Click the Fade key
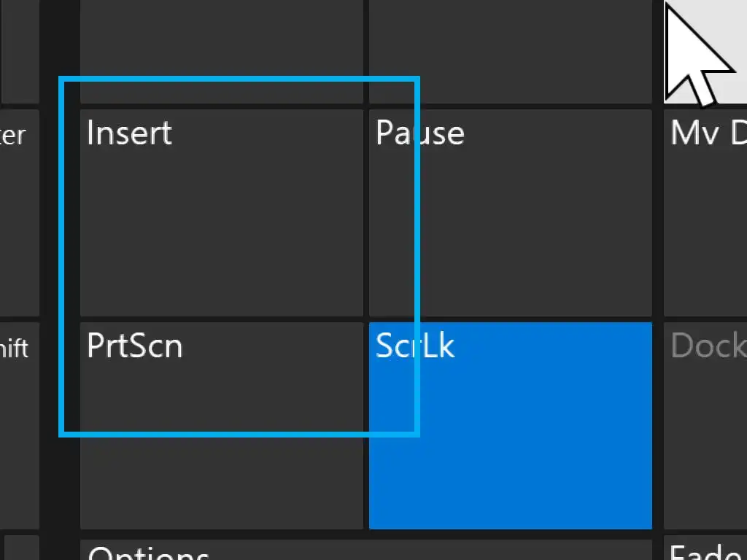Screen dimensions: 747x560 click(705, 549)
